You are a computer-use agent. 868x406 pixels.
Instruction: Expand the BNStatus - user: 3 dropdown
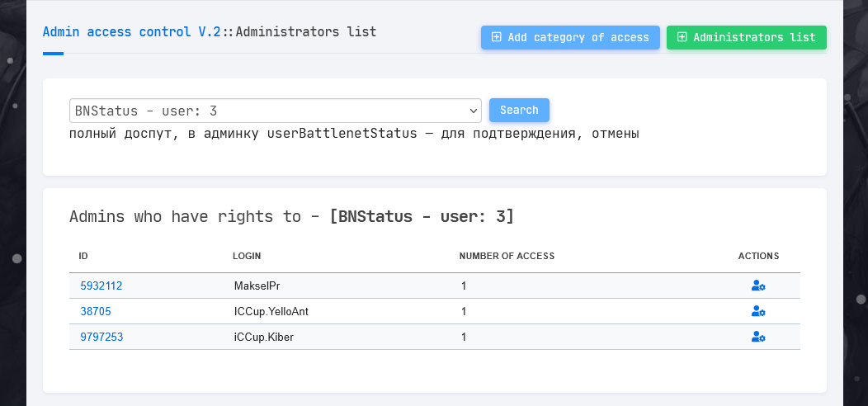[x=275, y=111]
